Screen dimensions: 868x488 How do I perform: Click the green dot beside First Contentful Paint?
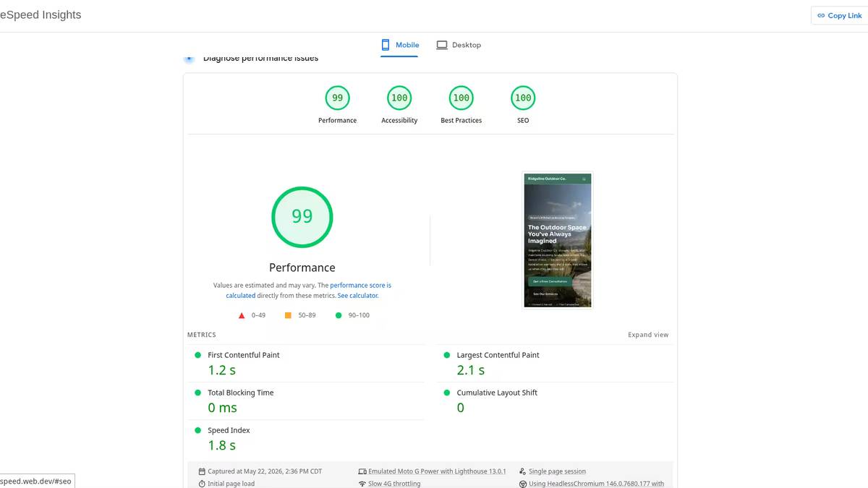197,355
